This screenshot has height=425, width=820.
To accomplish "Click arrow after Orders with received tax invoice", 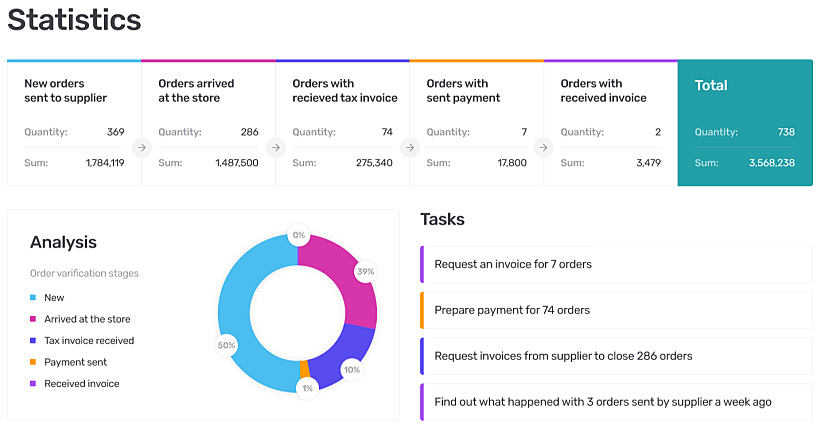I will coord(409,147).
